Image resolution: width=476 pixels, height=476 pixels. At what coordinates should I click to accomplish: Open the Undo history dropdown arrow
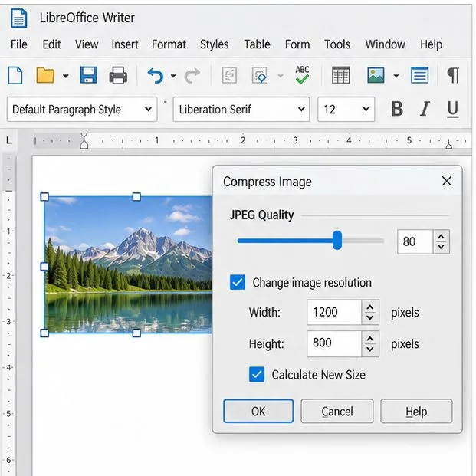click(x=173, y=76)
